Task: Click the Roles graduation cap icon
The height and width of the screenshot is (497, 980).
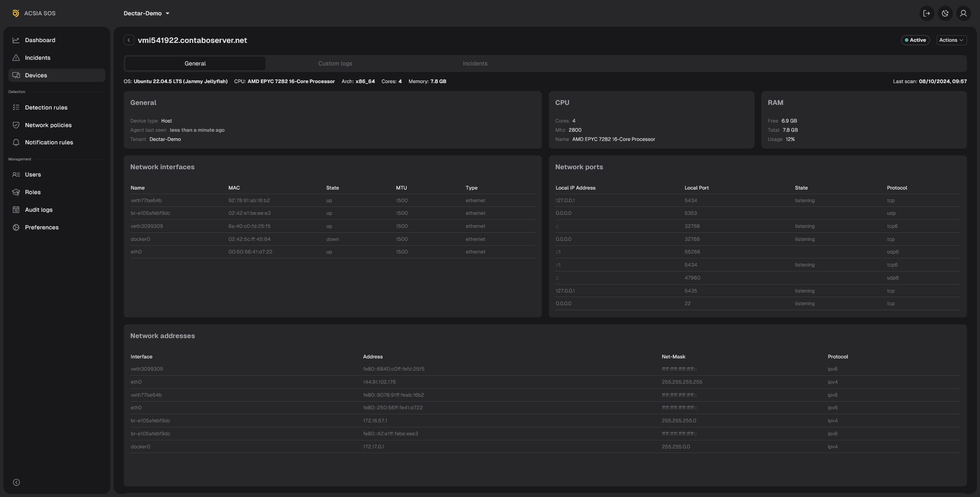Action: coord(16,192)
